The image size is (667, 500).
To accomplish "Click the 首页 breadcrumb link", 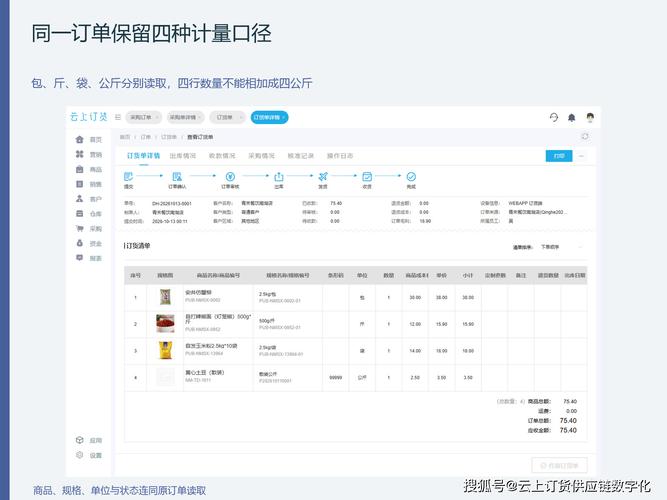I will click(125, 137).
